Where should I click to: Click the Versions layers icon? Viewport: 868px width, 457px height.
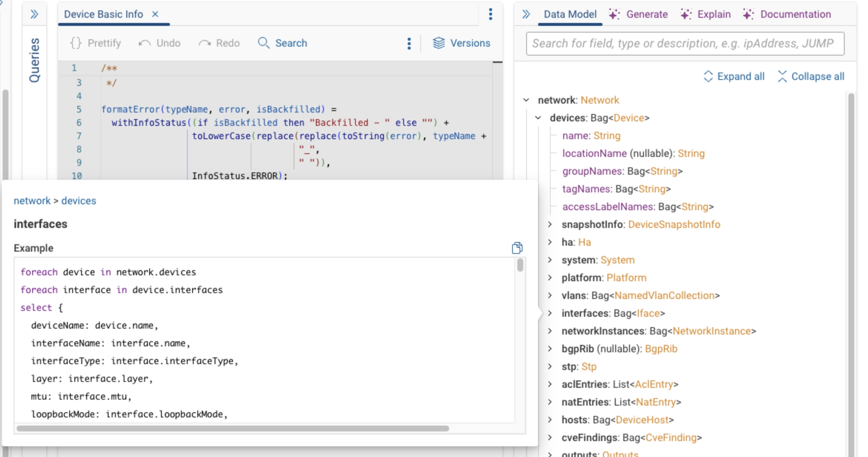[x=439, y=43]
